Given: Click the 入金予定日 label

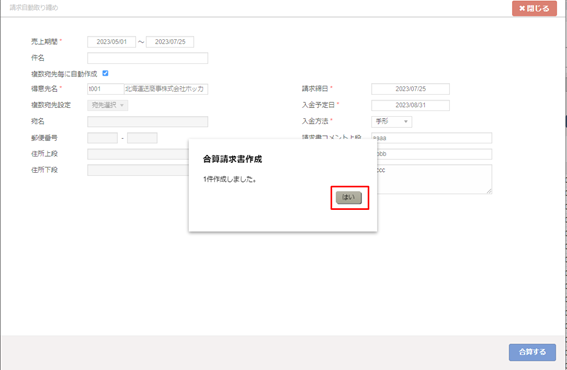Looking at the screenshot, I should pyautogui.click(x=318, y=105).
